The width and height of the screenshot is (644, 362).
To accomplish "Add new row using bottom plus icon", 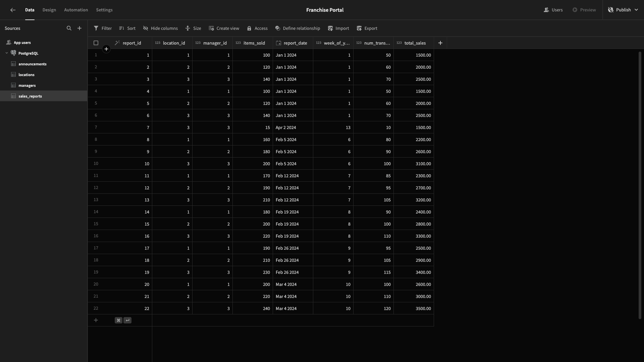I will [x=96, y=320].
